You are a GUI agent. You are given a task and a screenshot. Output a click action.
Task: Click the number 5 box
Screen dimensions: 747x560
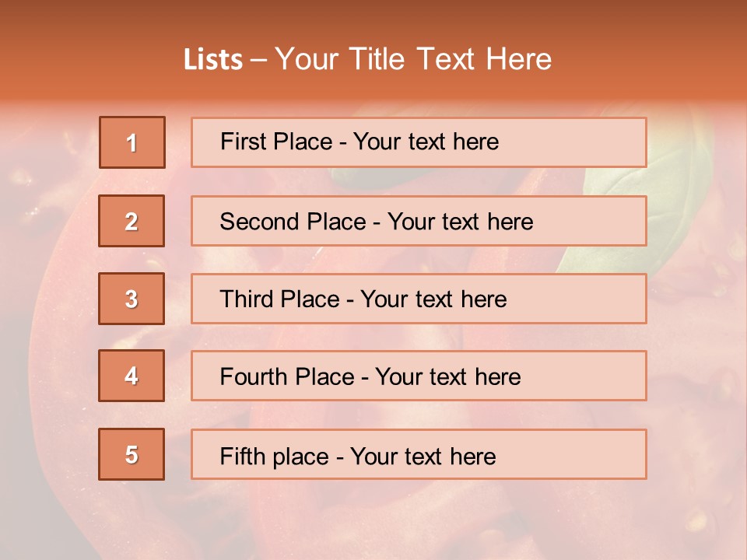tap(132, 454)
